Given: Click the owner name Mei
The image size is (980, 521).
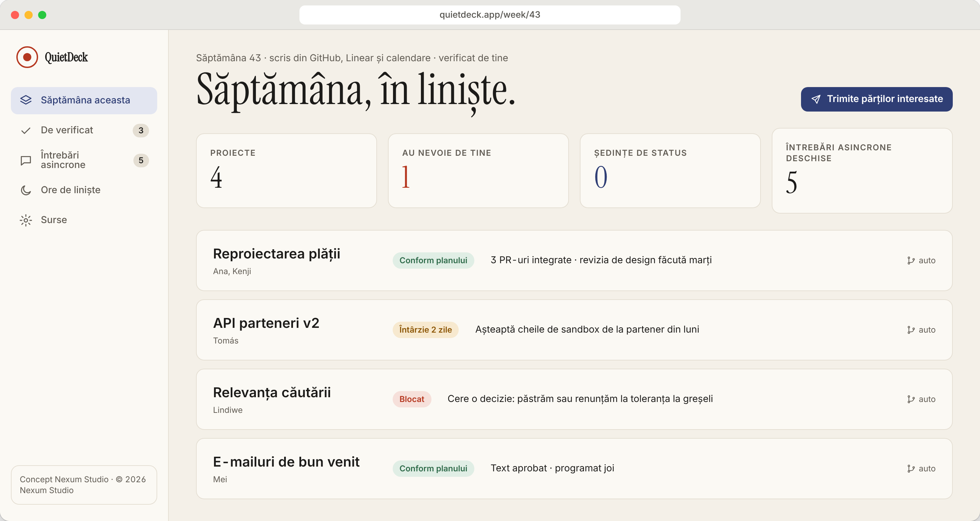Looking at the screenshot, I should pos(220,480).
